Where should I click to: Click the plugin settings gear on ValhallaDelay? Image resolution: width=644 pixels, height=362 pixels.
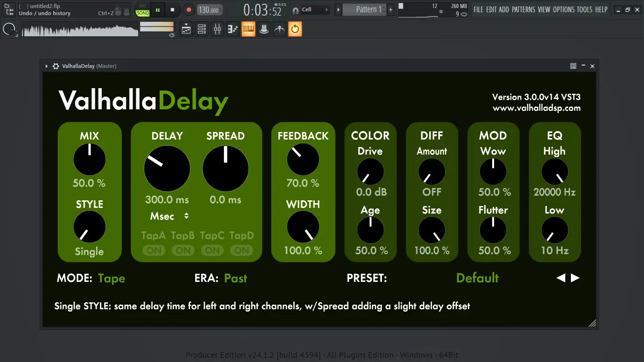[56, 66]
